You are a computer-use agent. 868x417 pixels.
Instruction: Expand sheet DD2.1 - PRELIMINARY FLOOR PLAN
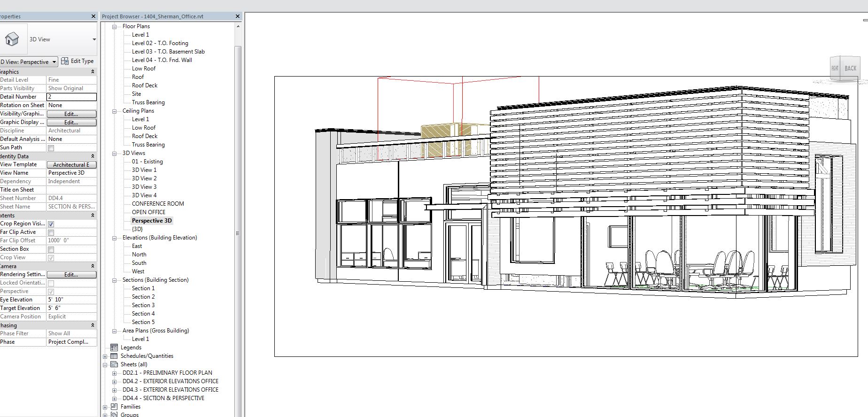click(x=114, y=373)
